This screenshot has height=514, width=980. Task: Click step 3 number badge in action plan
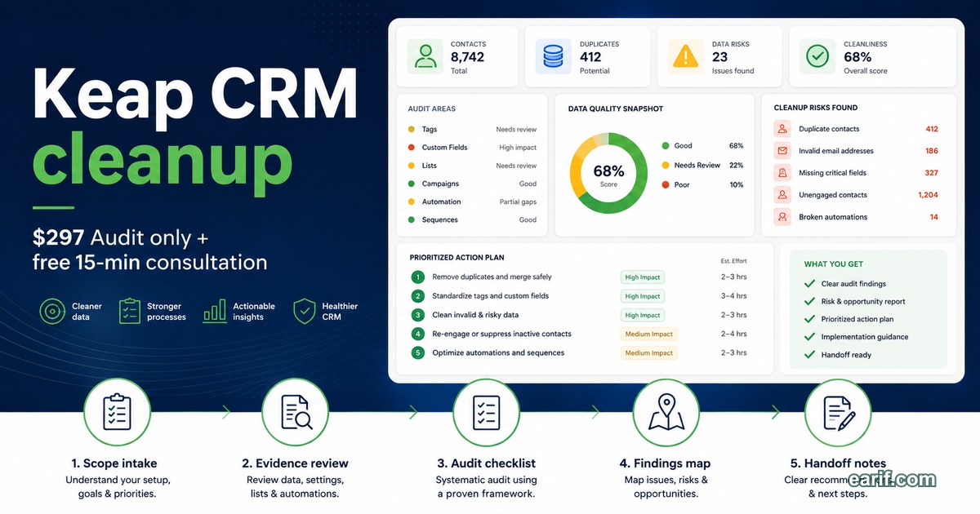click(x=418, y=315)
